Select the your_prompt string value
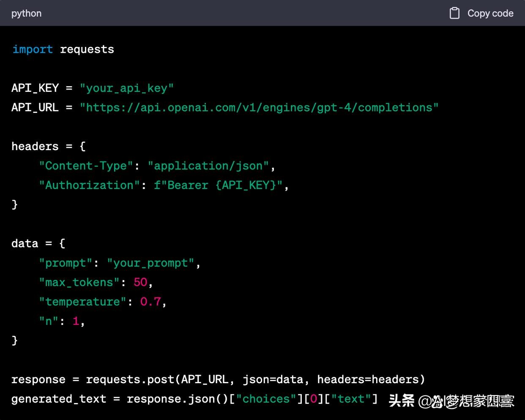 point(152,263)
